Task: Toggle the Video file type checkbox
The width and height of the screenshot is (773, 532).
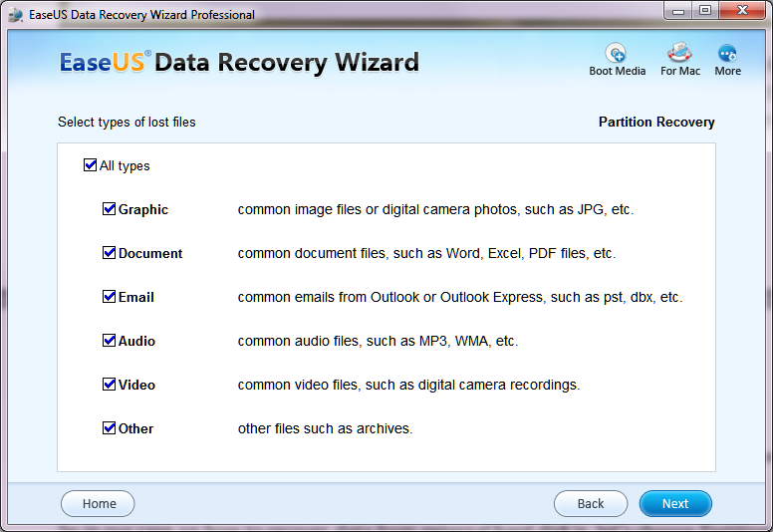Action: click(109, 385)
